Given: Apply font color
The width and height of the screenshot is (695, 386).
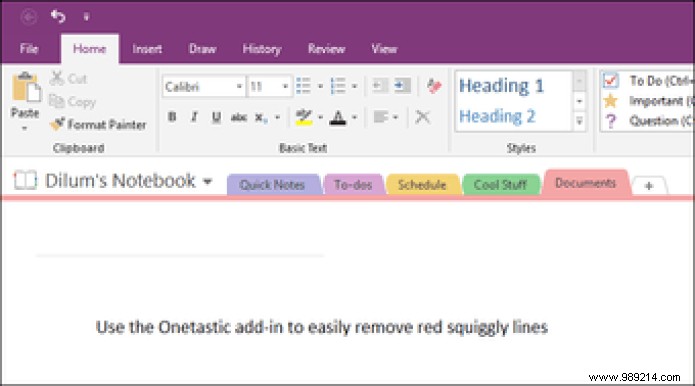Looking at the screenshot, I should click(338, 117).
